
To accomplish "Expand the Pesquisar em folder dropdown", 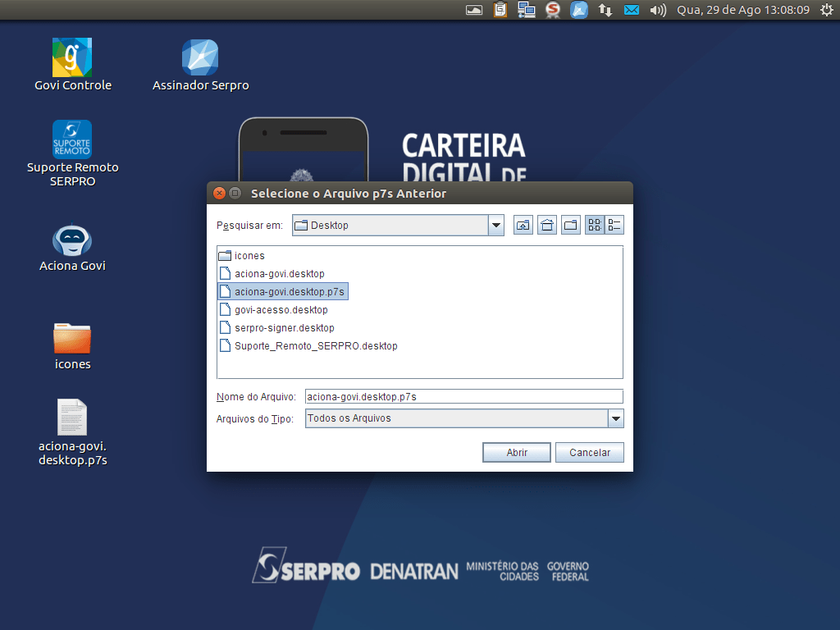I will (496, 226).
